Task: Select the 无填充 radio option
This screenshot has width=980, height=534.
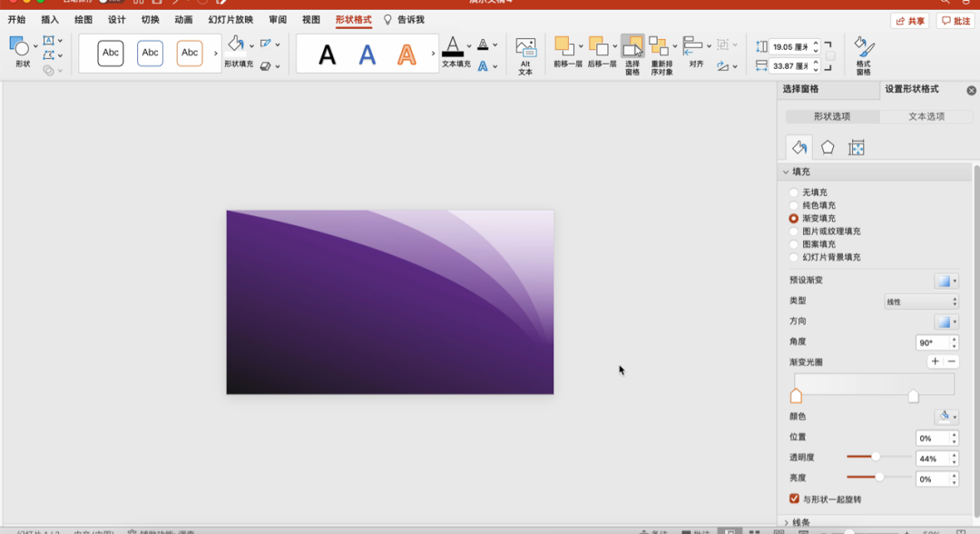Action: pos(794,193)
